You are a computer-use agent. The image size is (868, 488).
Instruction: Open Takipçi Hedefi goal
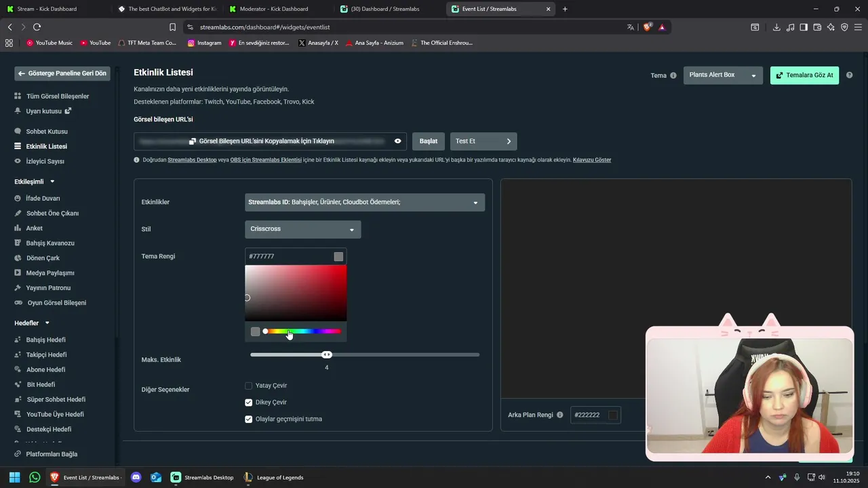pyautogui.click(x=46, y=354)
